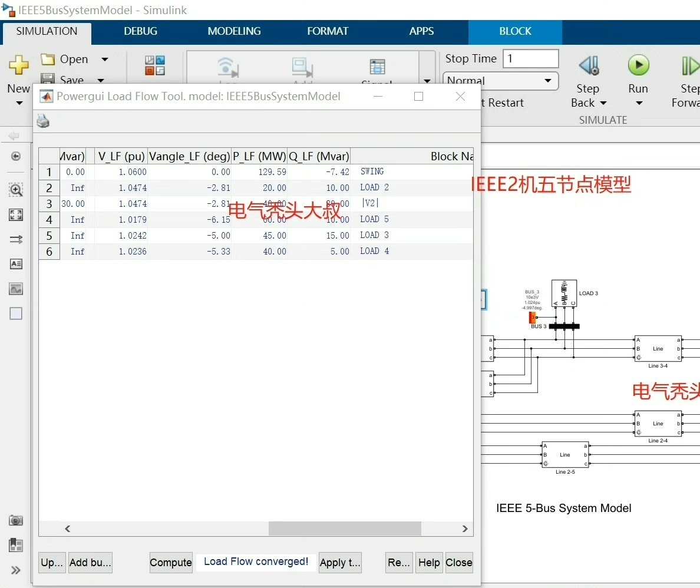700x588 pixels.
Task: Click the Re... report button
Action: pos(399,563)
